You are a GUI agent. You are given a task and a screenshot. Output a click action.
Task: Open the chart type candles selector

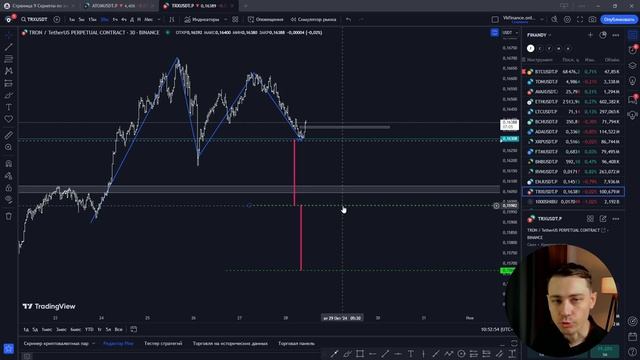click(x=172, y=20)
